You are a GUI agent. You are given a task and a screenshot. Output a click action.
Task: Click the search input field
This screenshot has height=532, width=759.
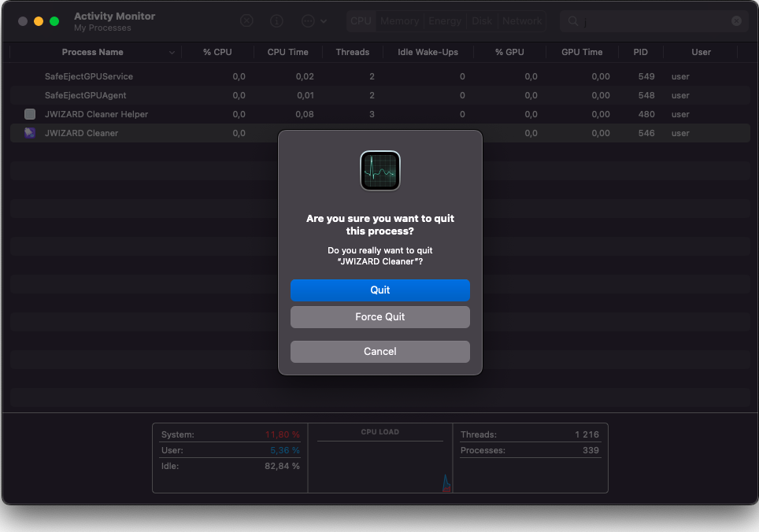(x=653, y=21)
